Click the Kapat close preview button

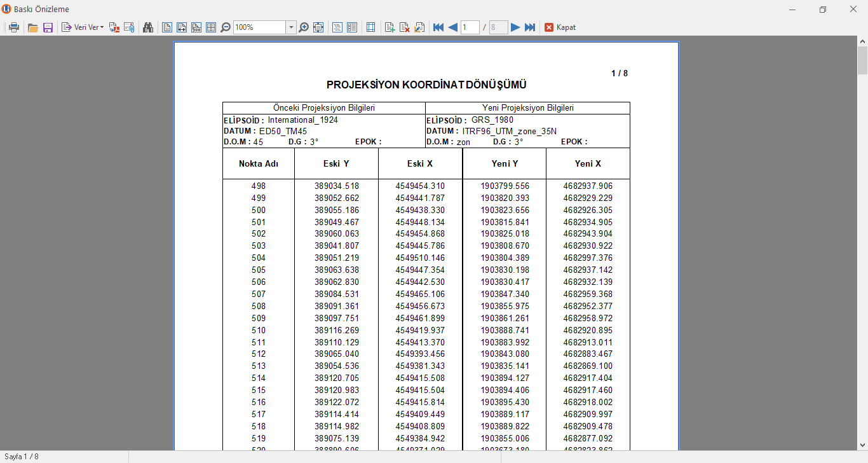[x=560, y=27]
